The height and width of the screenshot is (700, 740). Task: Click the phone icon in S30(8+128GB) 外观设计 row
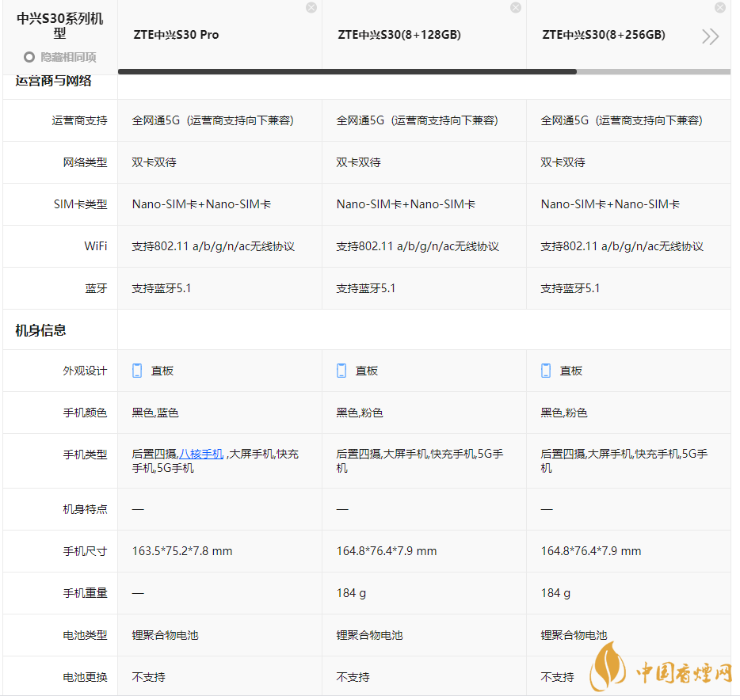(x=341, y=370)
